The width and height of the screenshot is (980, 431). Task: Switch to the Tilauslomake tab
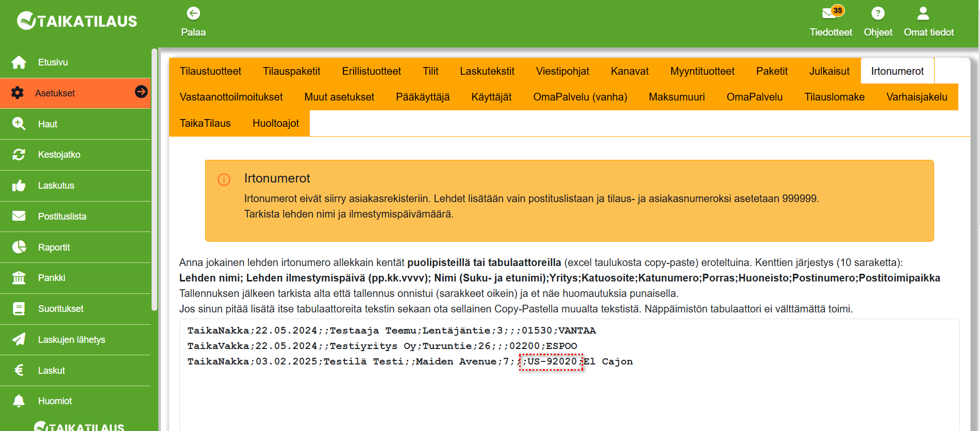click(x=834, y=97)
